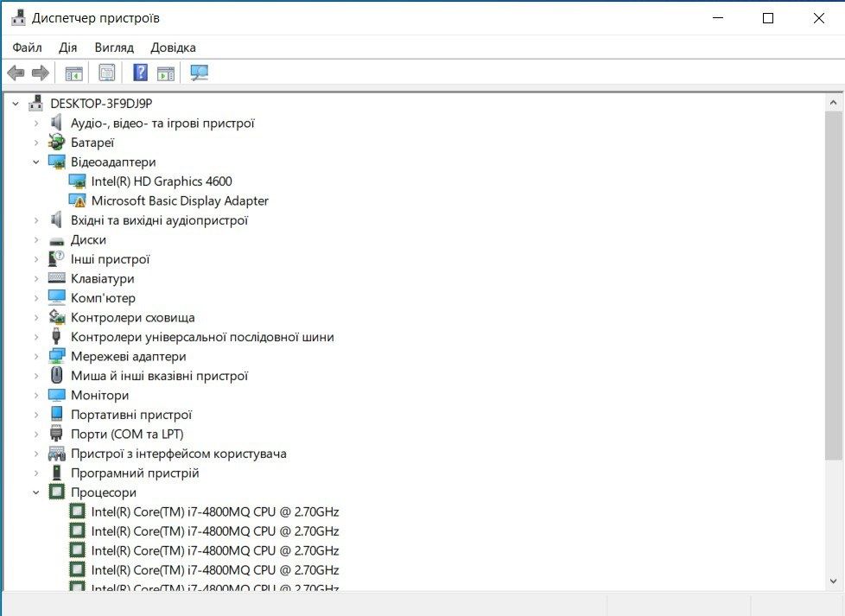The width and height of the screenshot is (845, 616).
Task: Expand the Комп'ютер category
Action: tap(36, 297)
